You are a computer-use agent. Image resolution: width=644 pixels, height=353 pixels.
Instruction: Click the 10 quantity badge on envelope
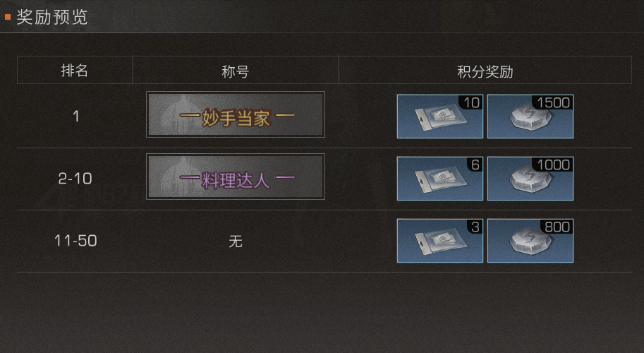coord(471,102)
